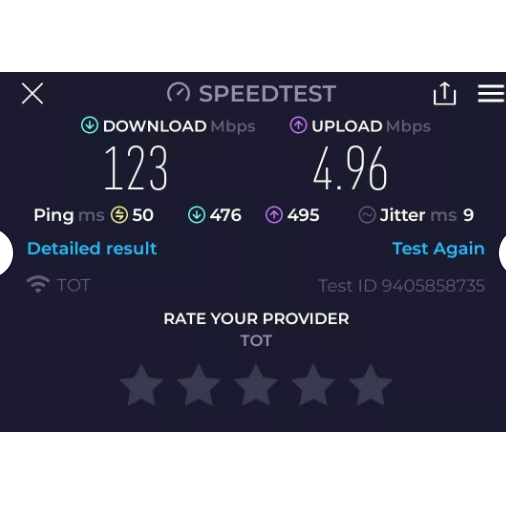The image size is (506, 506).
Task: Click the download latency icon near 476
Action: coord(197,215)
